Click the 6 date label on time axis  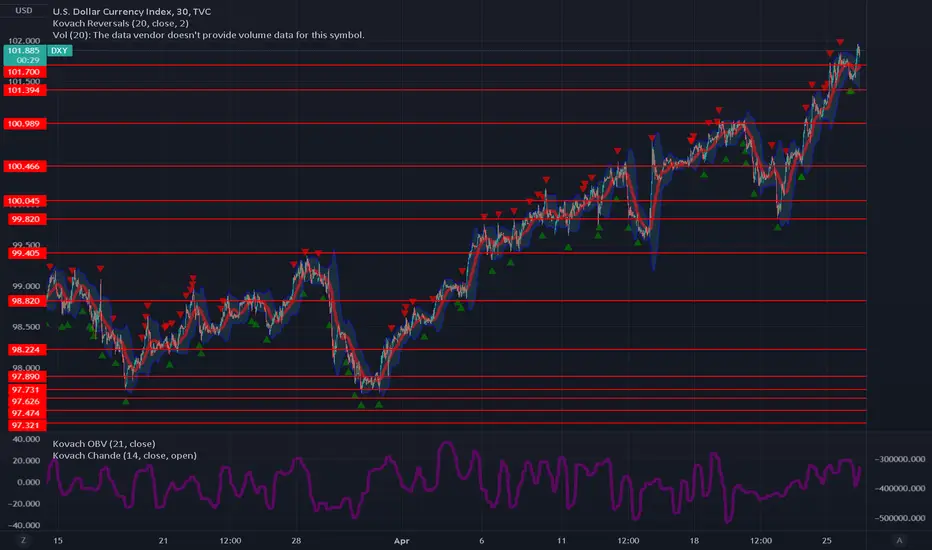tap(481, 540)
